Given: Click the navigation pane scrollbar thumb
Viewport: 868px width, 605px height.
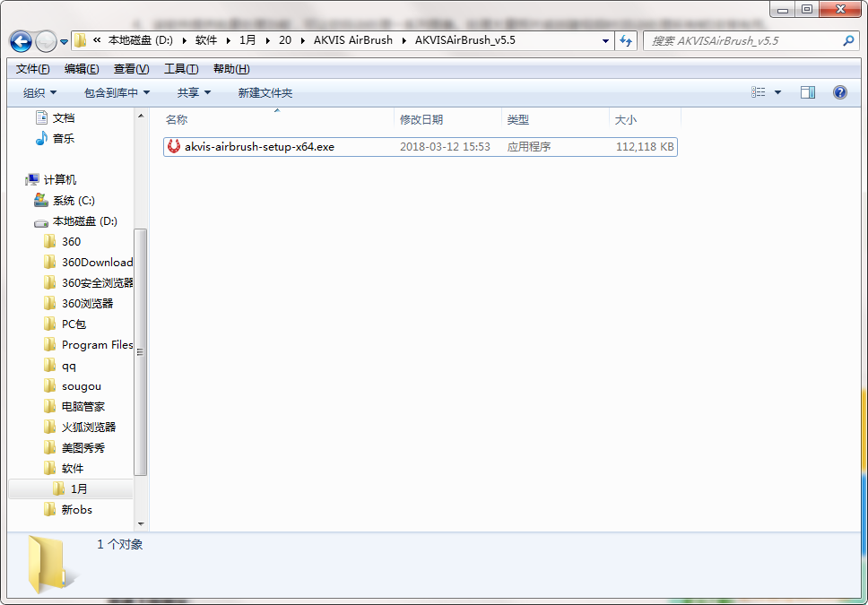Looking at the screenshot, I should pos(141,352).
